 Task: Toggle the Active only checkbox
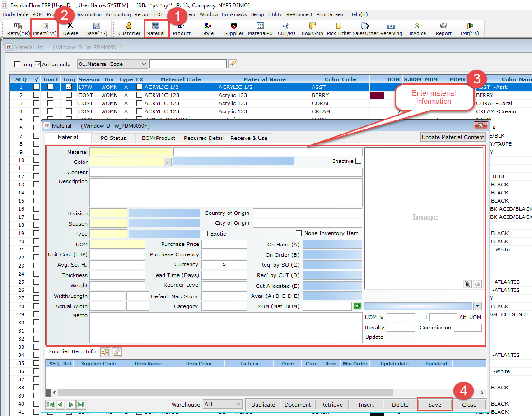click(38, 65)
